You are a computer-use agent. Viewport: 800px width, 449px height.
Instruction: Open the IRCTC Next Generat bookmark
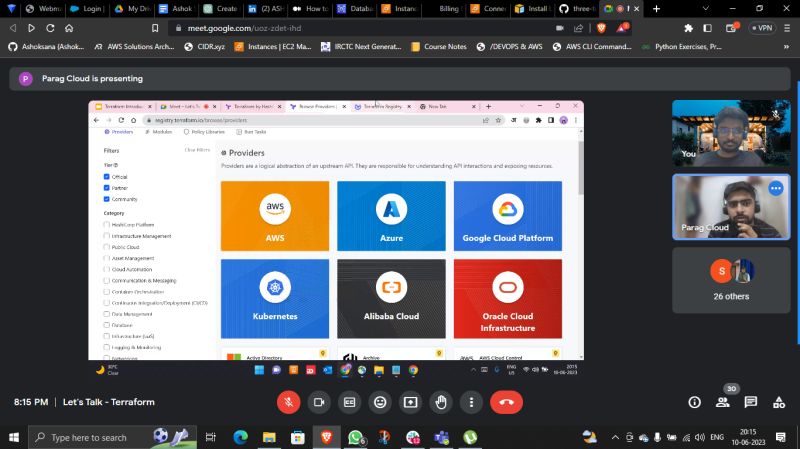click(x=361, y=46)
